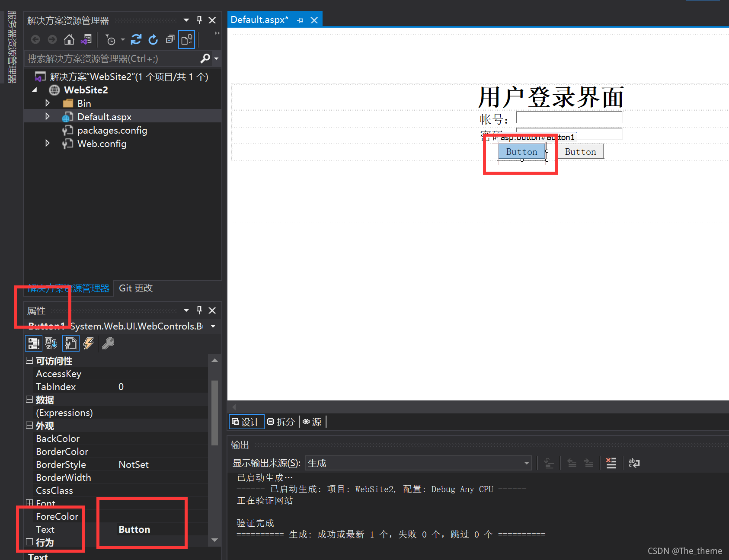Close the Default.aspx document tab
729x560 pixels.
point(314,20)
